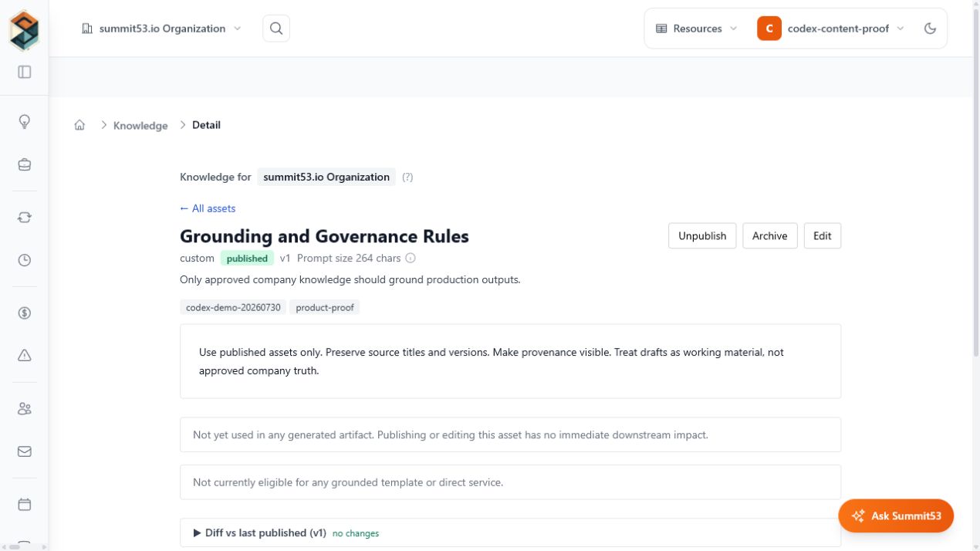Open the users sidebar icon
The width and height of the screenshot is (980, 551).
(x=25, y=409)
